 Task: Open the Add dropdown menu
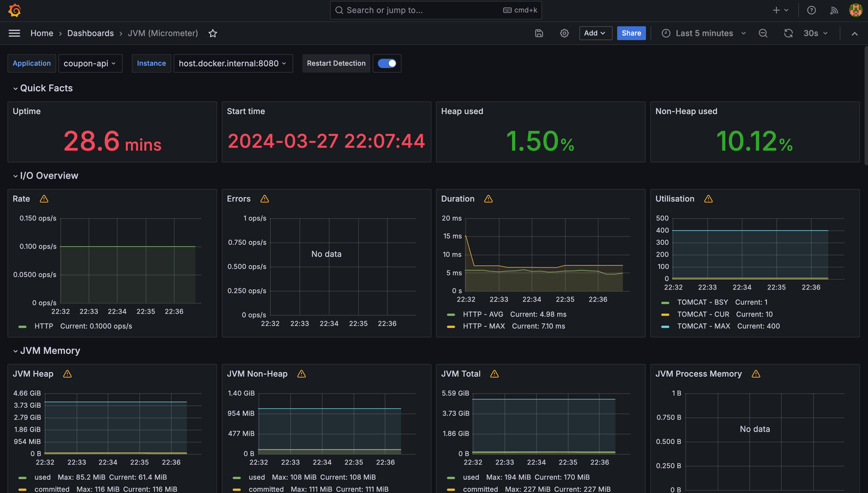(595, 33)
